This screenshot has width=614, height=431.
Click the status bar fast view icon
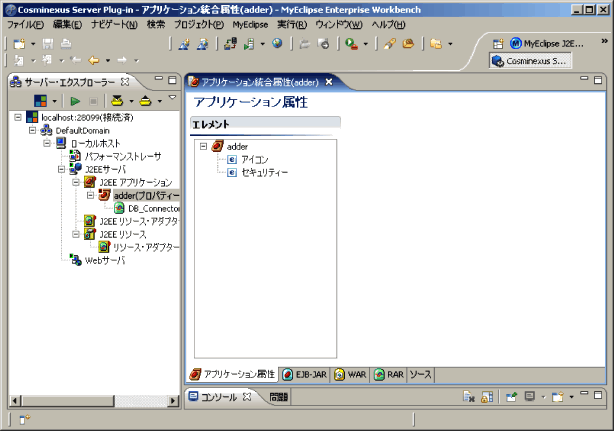24,420
